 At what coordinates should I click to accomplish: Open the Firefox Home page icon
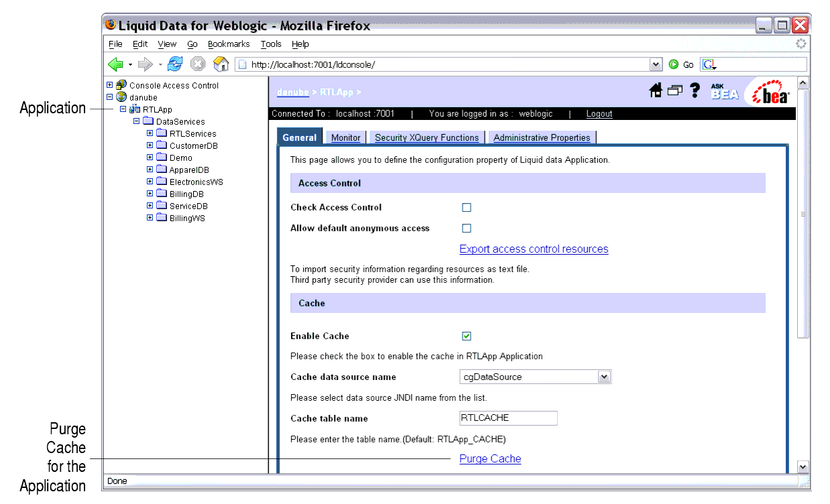click(221, 64)
